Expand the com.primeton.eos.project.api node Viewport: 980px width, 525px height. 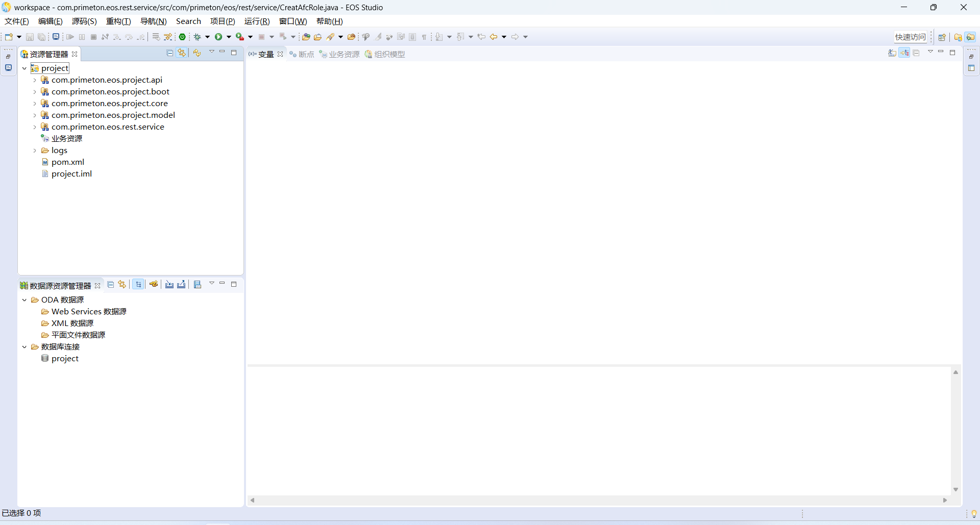pos(35,80)
